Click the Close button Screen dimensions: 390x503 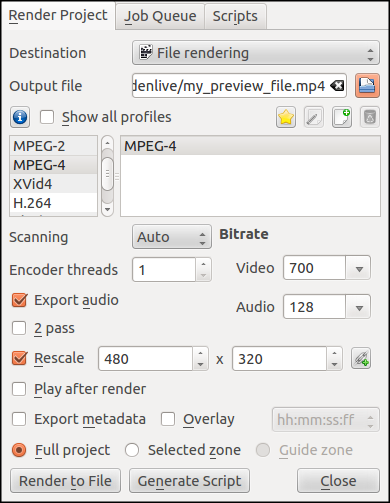point(338,481)
